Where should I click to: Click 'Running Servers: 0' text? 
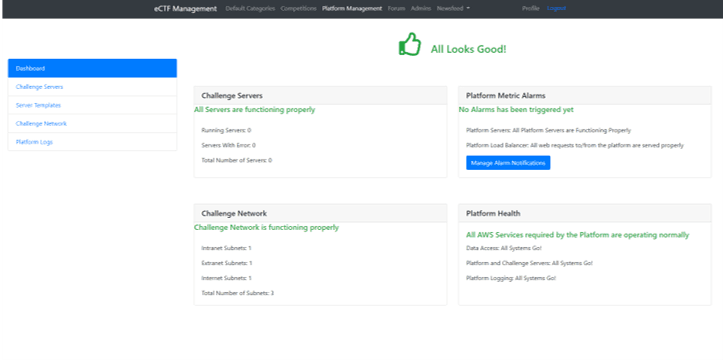click(226, 130)
